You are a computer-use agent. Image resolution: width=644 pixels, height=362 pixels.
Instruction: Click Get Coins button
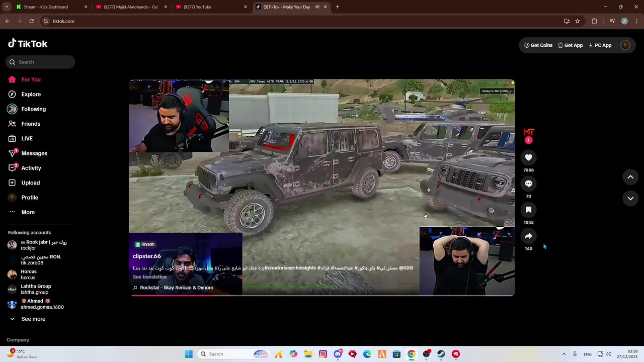pyautogui.click(x=538, y=45)
